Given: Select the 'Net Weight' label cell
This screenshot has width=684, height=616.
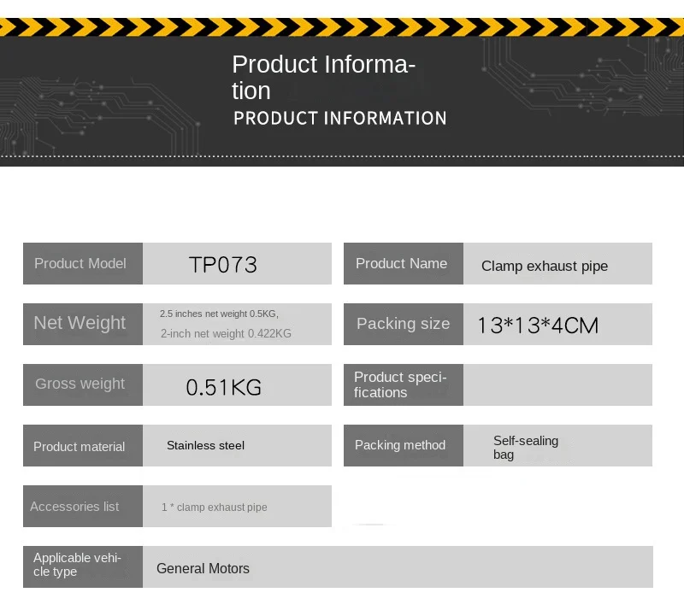Looking at the screenshot, I should (83, 324).
